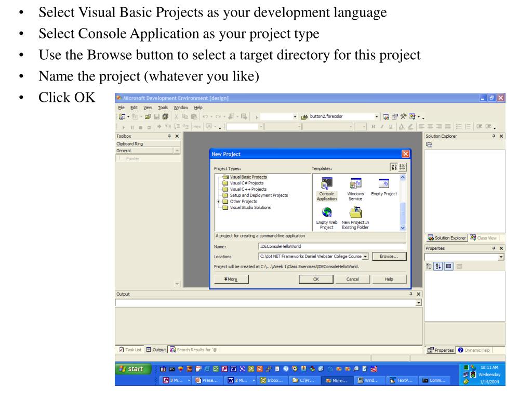The height and width of the screenshot is (399, 532).
Task: Select Visual Studio Solutions in tree
Action: tap(250, 208)
